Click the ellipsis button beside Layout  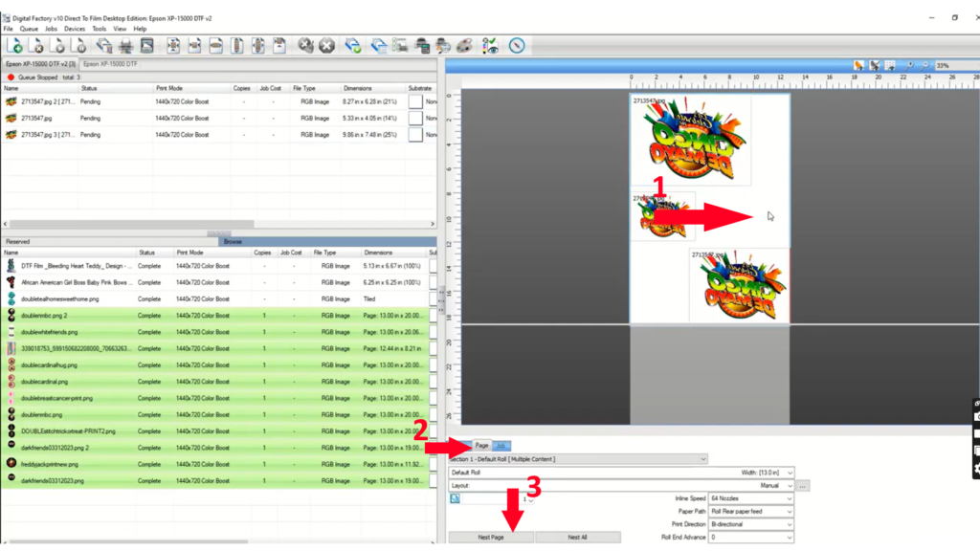tap(803, 486)
